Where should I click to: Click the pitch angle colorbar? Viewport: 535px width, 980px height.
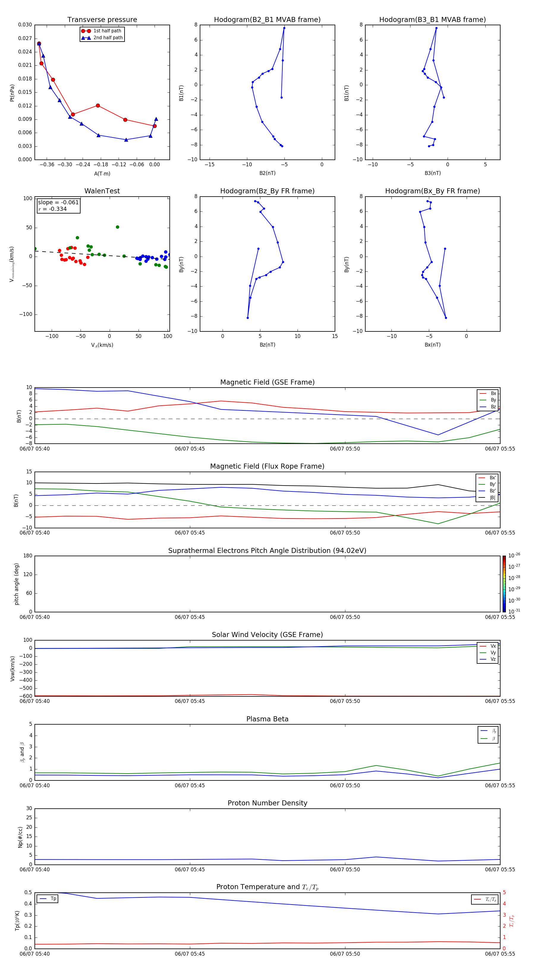[504, 584]
